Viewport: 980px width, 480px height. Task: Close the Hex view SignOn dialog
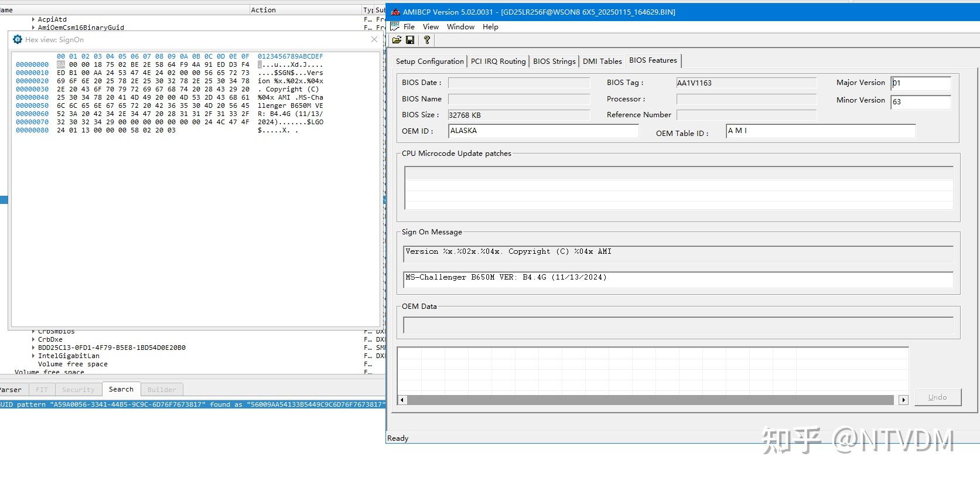(x=374, y=39)
